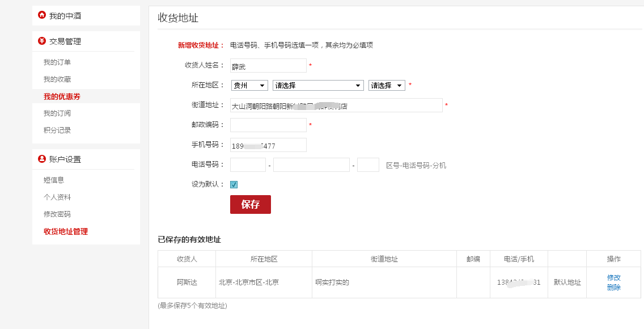The width and height of the screenshot is (644, 329).
Task: Click the user icon beside 账户设置
Action: tap(42, 159)
